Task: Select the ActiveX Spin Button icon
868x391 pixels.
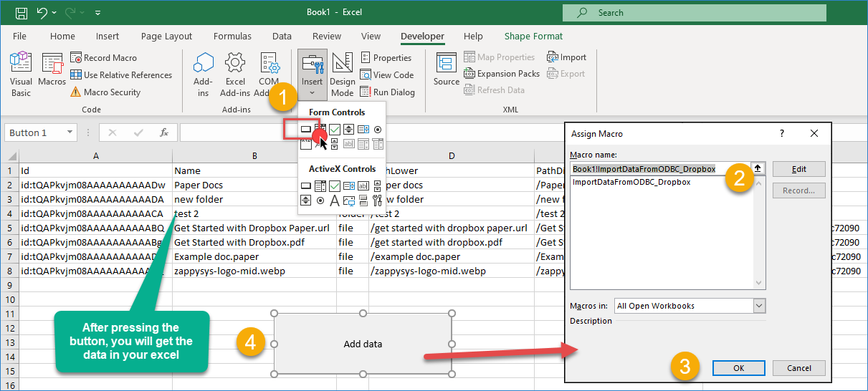Action: tap(306, 201)
